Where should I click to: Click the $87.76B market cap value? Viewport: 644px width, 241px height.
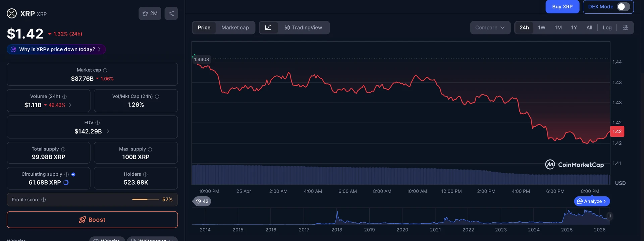coord(82,79)
